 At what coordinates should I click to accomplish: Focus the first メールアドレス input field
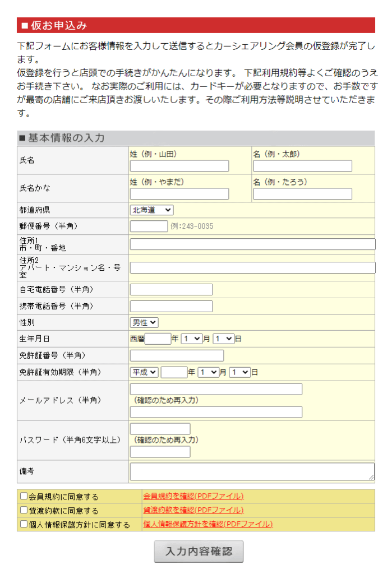point(216,389)
